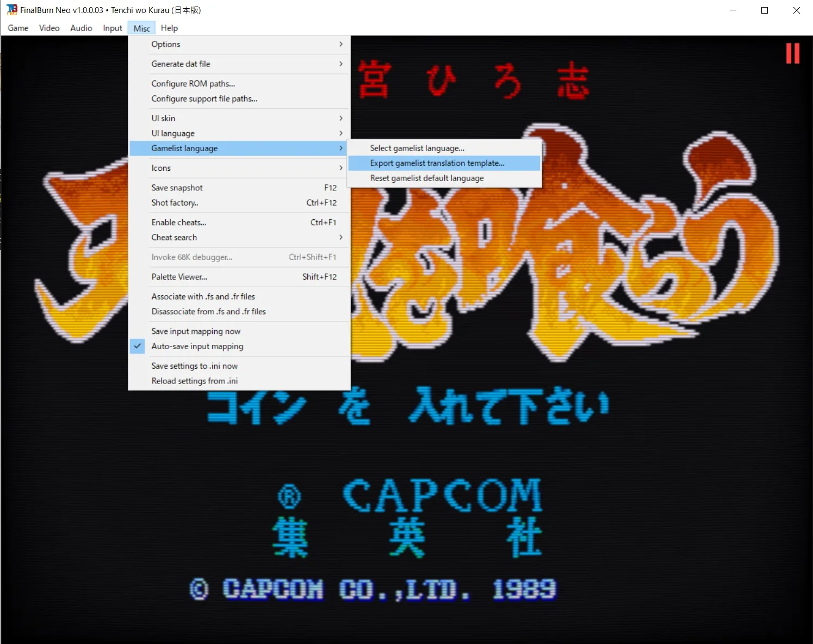Choose Configure ROM paths
The height and width of the screenshot is (644, 813).
tap(193, 83)
